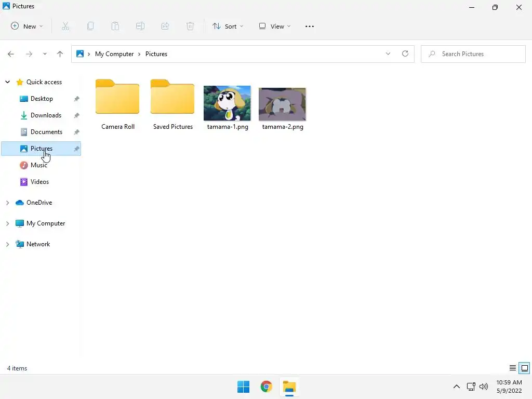The width and height of the screenshot is (532, 399).
Task: Click the pin icon beside Pictures
Action: tap(77, 149)
